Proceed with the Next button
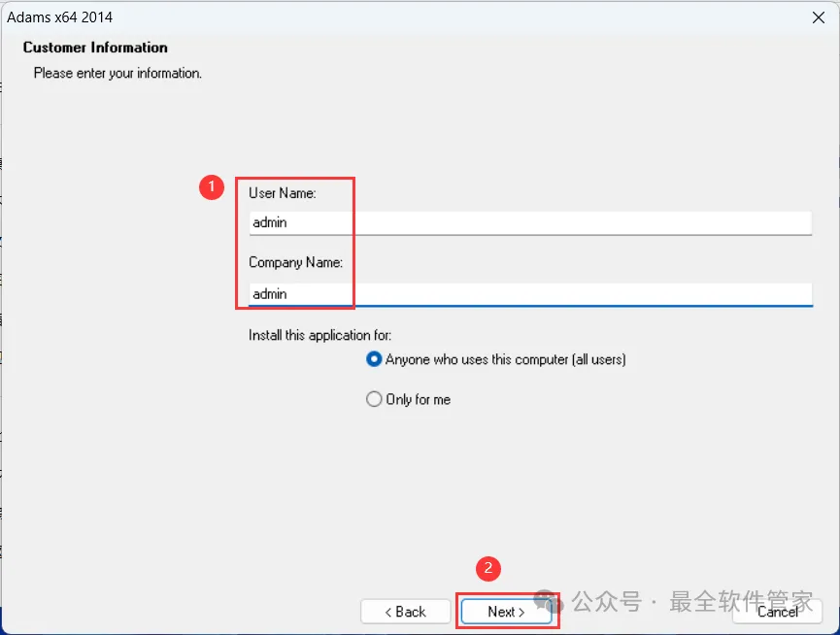This screenshot has width=840, height=635. pyautogui.click(x=506, y=612)
